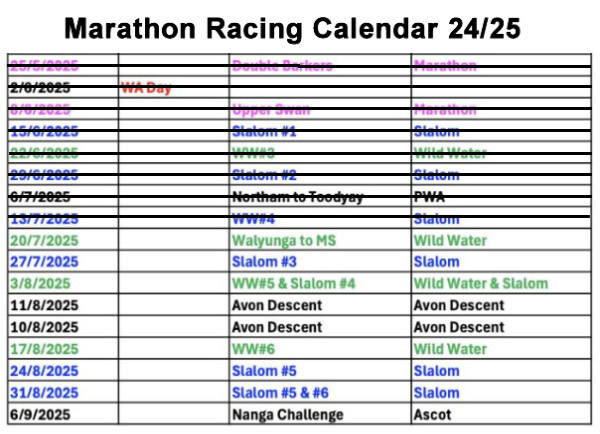Click the 27/7/2025 date cell

click(44, 262)
